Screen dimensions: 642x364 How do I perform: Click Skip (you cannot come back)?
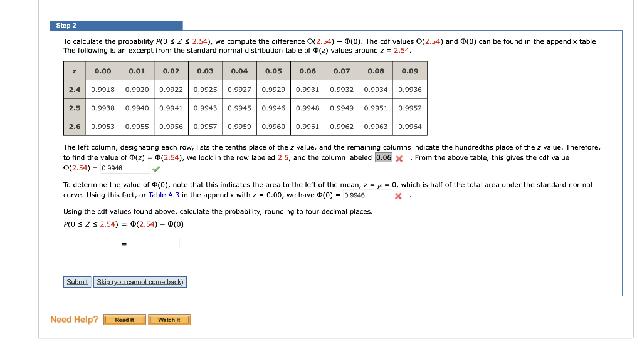[139, 281]
